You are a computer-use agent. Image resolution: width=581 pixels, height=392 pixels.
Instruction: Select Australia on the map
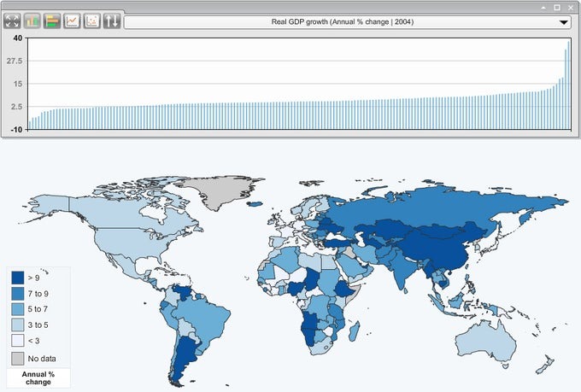point(486,338)
